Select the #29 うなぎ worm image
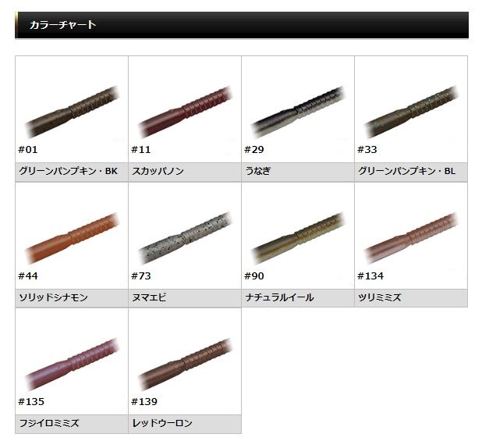This screenshot has width=482, height=448. (x=298, y=109)
